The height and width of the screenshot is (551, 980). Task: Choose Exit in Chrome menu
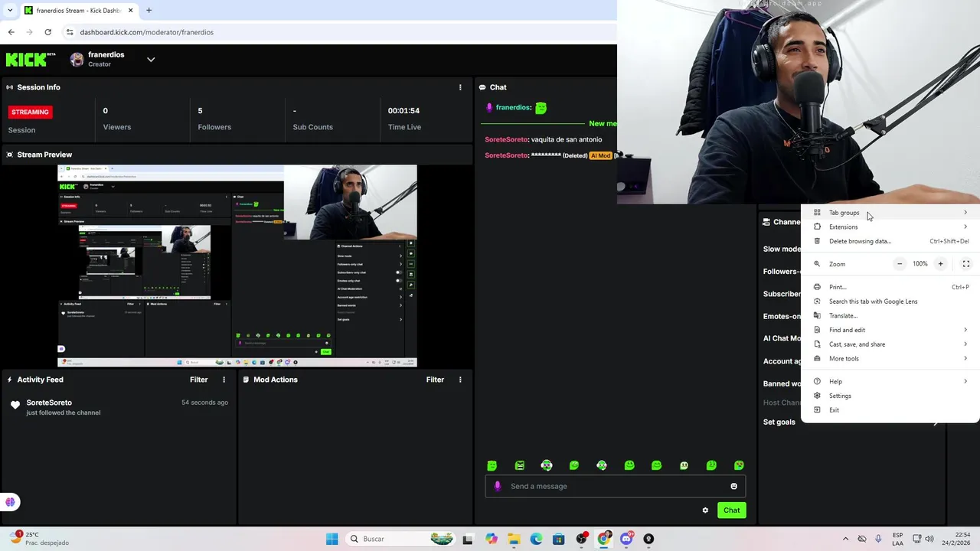coord(890,410)
